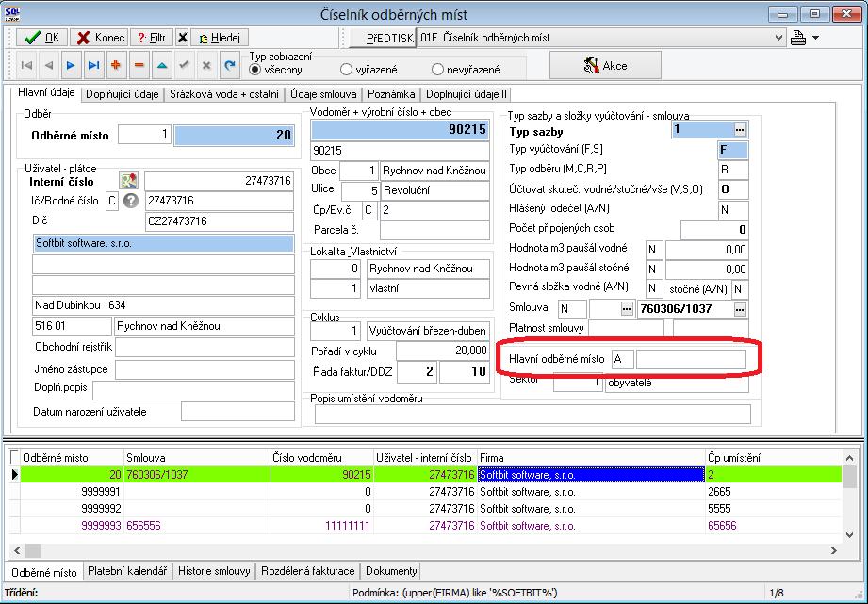
Task: Toggle the checkbox in grid header corner
Action: (14, 457)
